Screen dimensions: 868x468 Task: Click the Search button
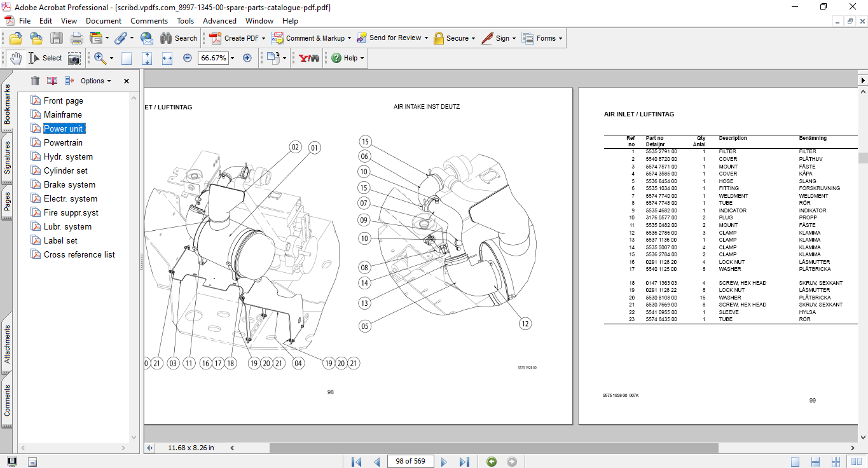pyautogui.click(x=179, y=38)
